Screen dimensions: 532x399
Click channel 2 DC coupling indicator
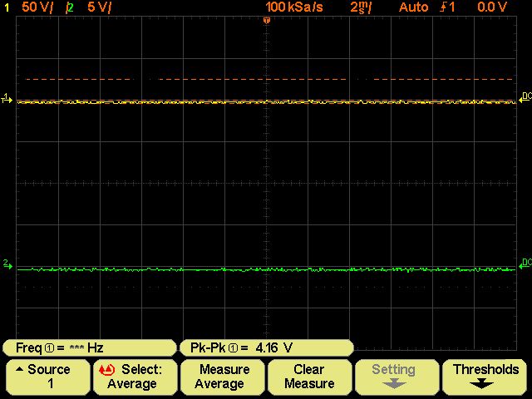[525, 264]
